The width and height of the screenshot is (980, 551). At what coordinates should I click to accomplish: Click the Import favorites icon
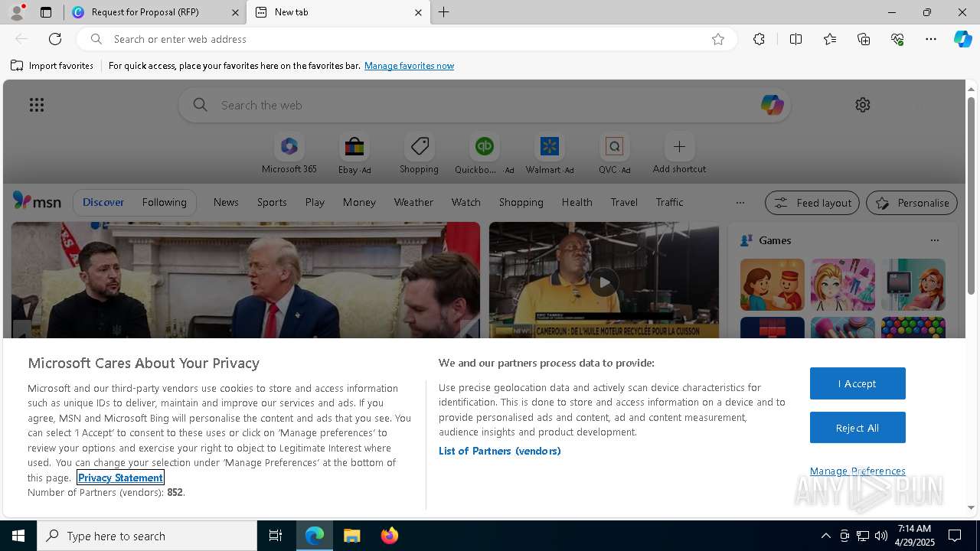pos(17,66)
